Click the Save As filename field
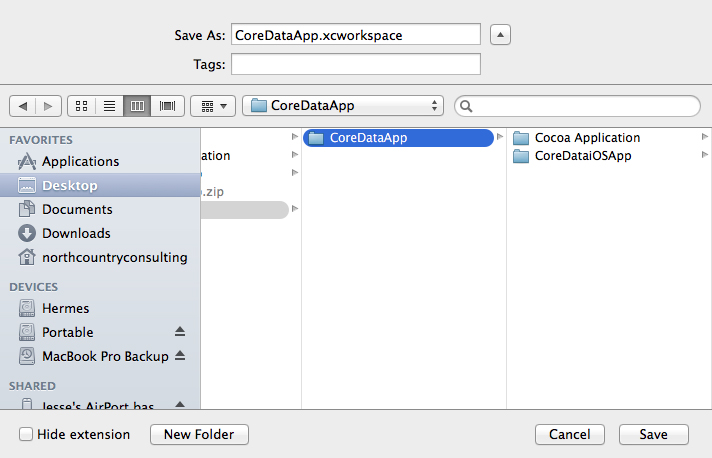Screen dimensions: 712x458 pyautogui.click(x=356, y=34)
